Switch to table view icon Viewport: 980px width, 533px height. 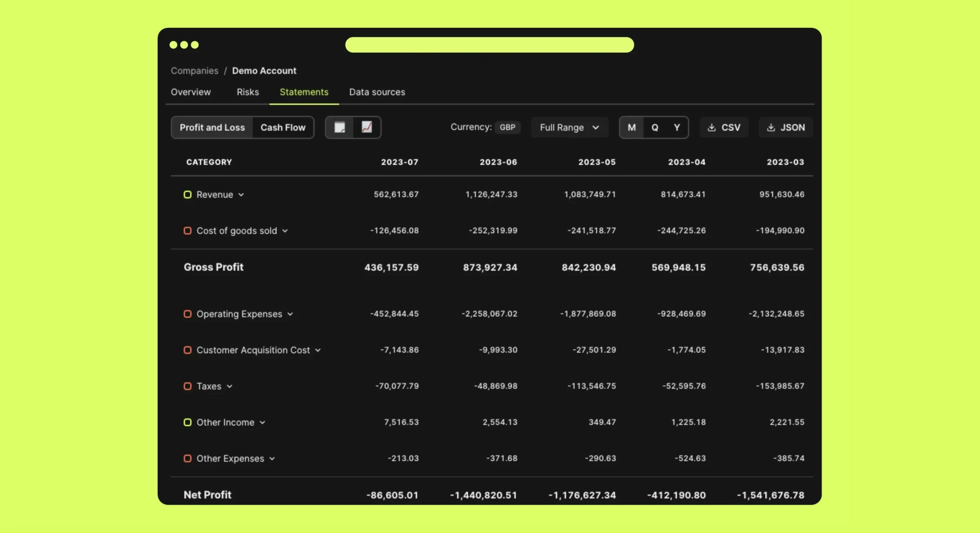click(340, 127)
